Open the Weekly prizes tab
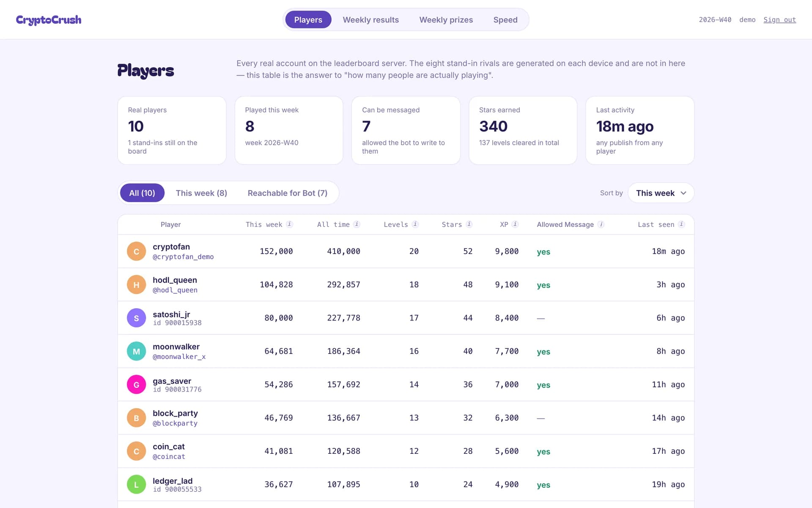812x508 pixels. click(446, 19)
